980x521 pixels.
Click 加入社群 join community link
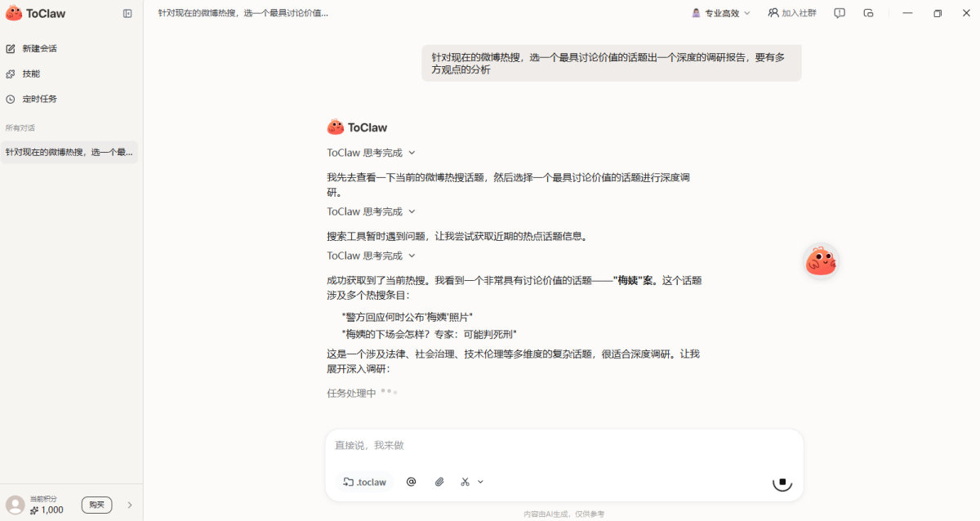pyautogui.click(x=792, y=14)
